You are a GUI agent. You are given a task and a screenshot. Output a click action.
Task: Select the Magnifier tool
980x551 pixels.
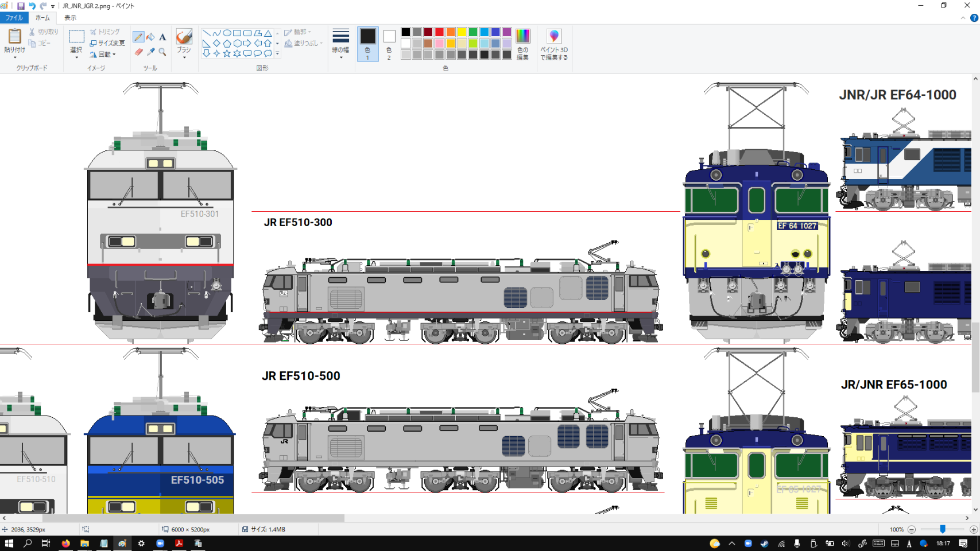[x=162, y=52]
